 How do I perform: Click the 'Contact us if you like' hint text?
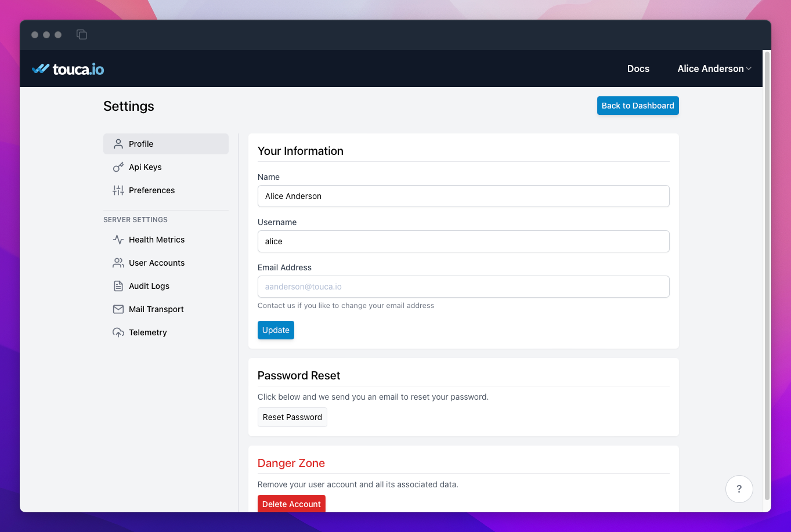[346, 306]
